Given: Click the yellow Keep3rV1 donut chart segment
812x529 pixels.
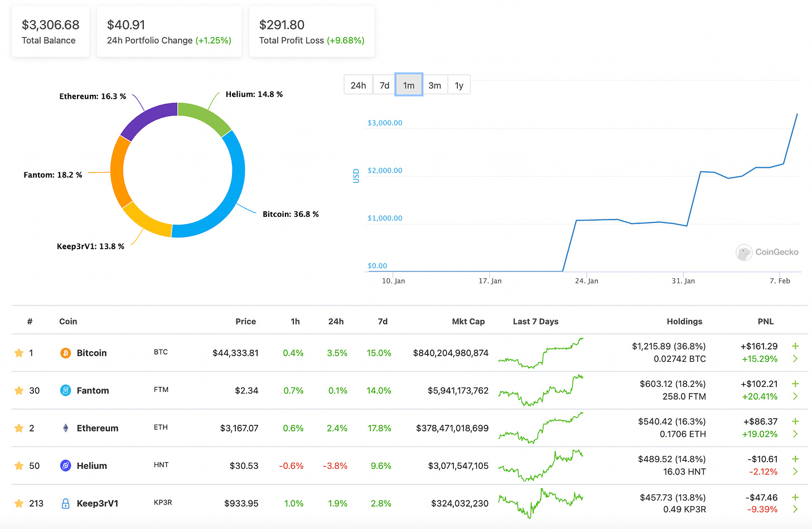Looking at the screenshot, I should pyautogui.click(x=146, y=222).
